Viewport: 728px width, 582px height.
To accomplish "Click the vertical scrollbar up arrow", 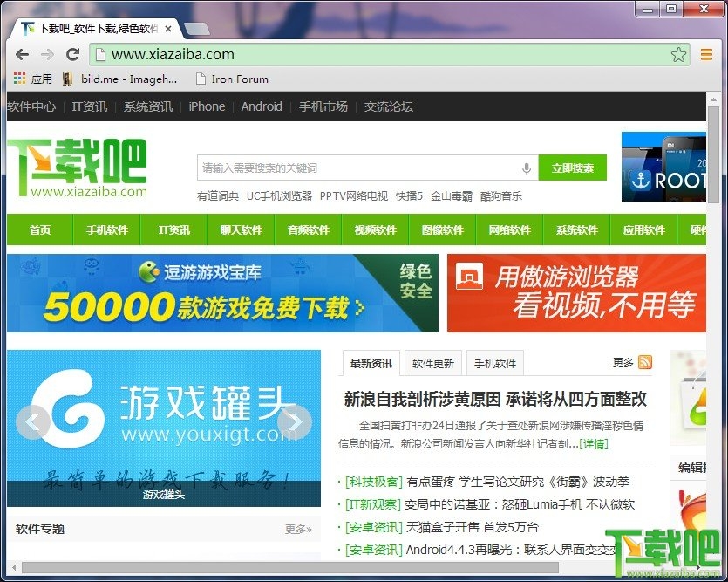I will coord(713,99).
